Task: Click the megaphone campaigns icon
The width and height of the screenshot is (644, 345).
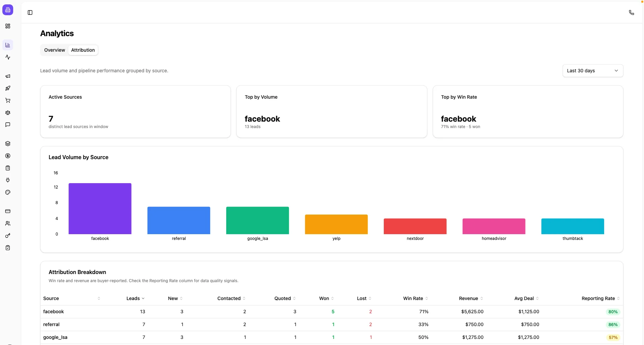Action: (8, 76)
